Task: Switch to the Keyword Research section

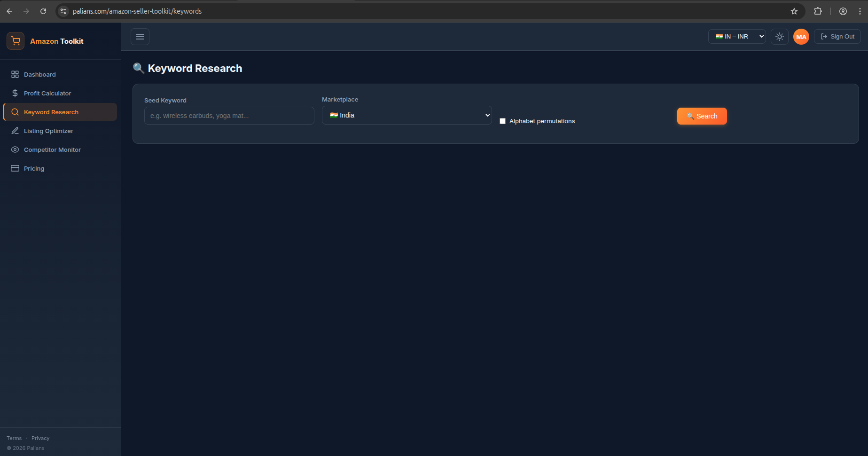Action: point(51,112)
